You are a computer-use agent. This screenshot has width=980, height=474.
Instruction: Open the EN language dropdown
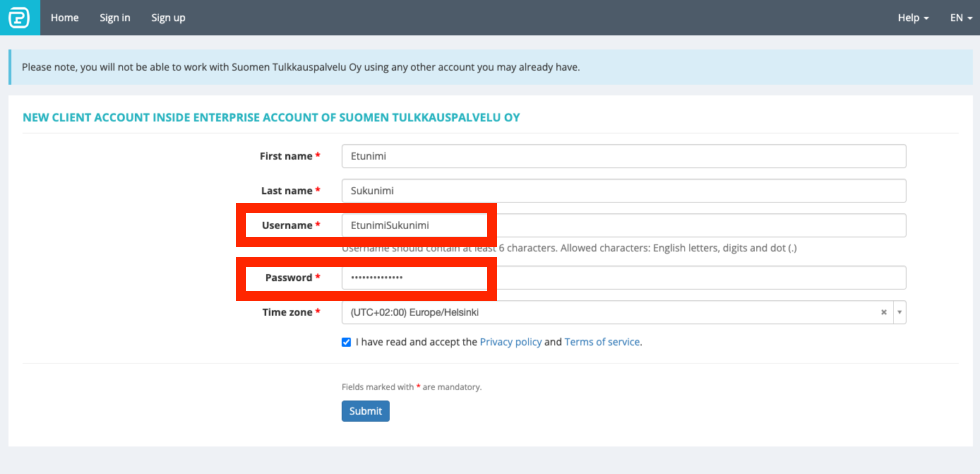961,18
